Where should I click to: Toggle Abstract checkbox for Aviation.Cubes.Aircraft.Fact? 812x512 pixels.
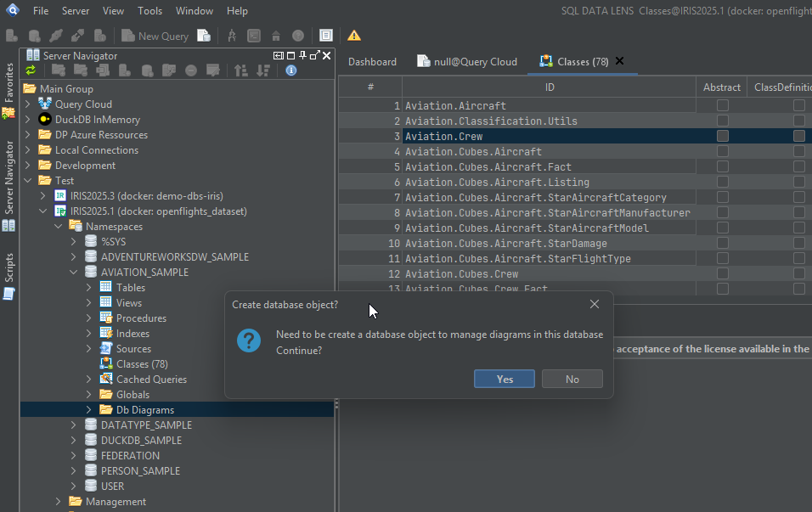[x=723, y=166]
